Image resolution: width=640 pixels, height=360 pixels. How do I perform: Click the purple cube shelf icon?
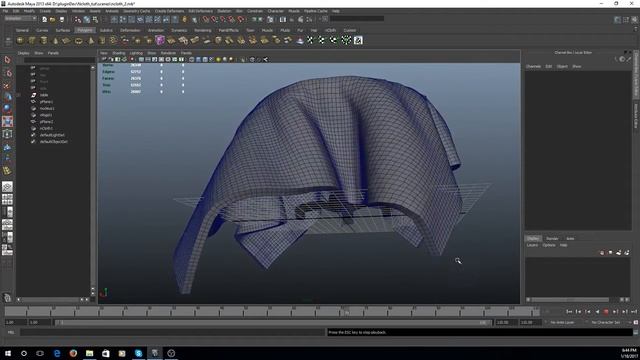coord(160,40)
